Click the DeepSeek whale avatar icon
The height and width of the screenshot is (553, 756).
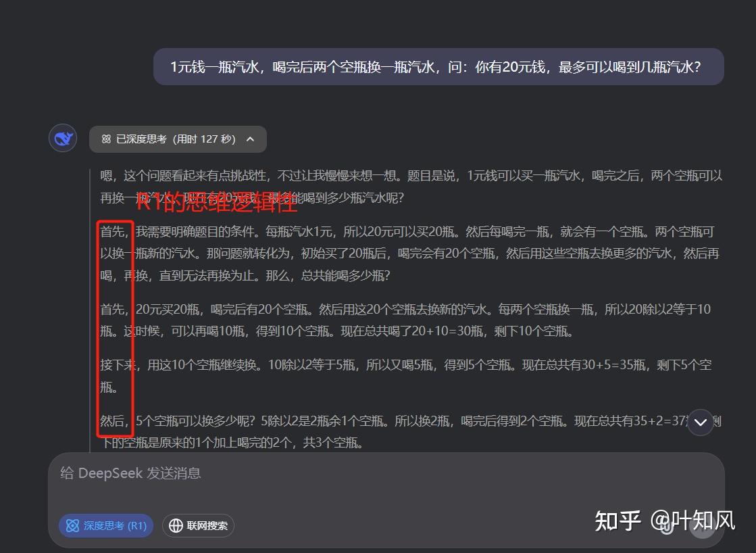click(63, 139)
